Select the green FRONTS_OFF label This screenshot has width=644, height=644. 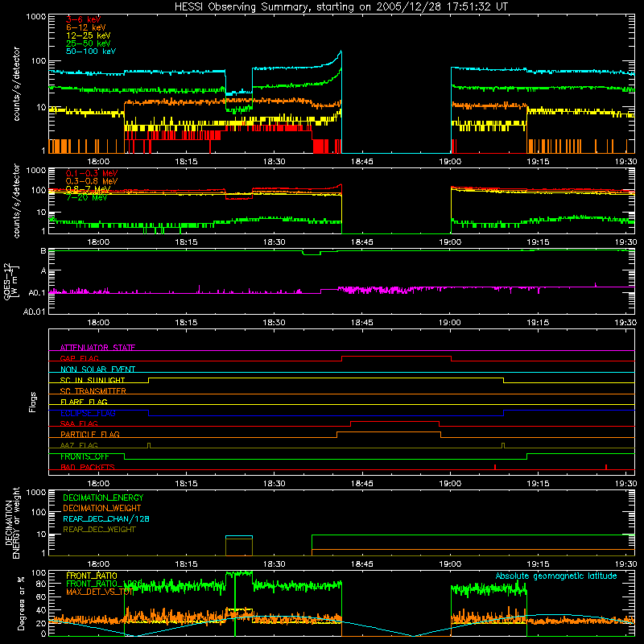click(x=85, y=456)
